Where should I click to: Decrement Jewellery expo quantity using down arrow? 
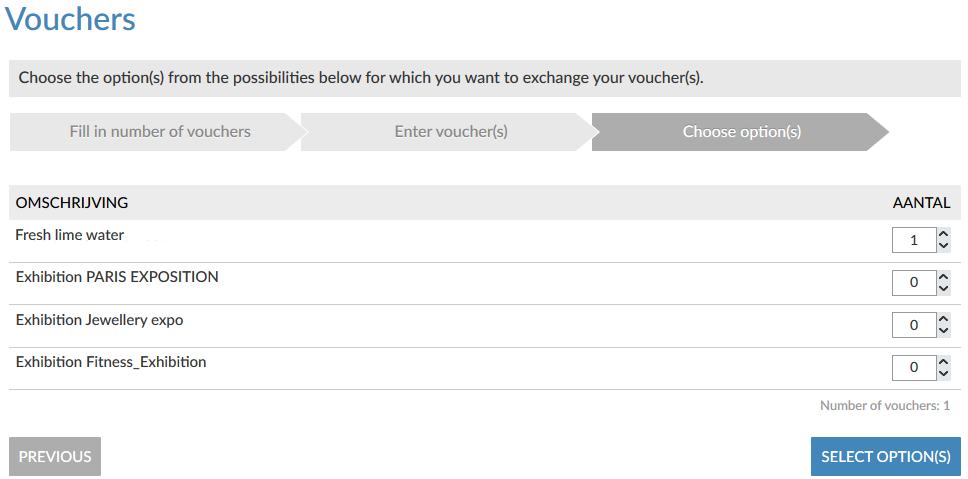[x=943, y=331]
